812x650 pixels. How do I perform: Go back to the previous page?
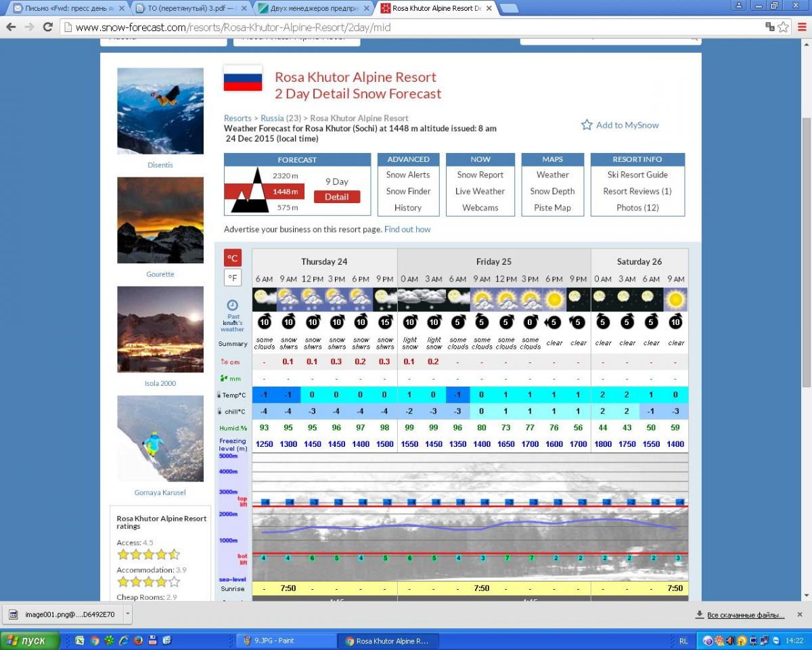11,27
